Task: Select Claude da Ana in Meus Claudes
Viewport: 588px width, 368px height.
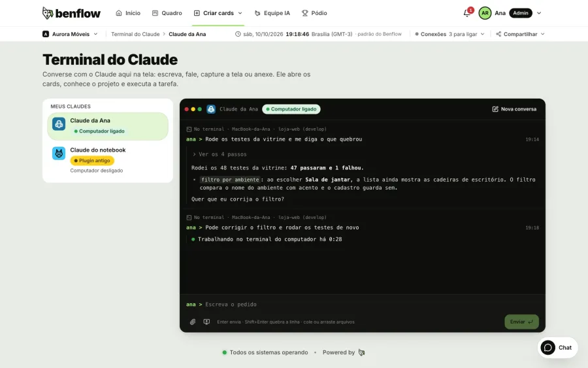Action: point(108,126)
